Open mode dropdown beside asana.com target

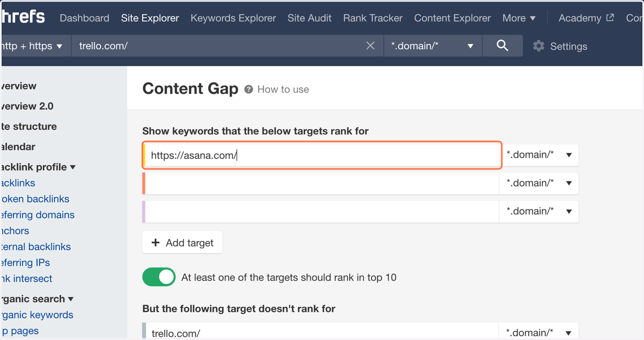click(539, 155)
